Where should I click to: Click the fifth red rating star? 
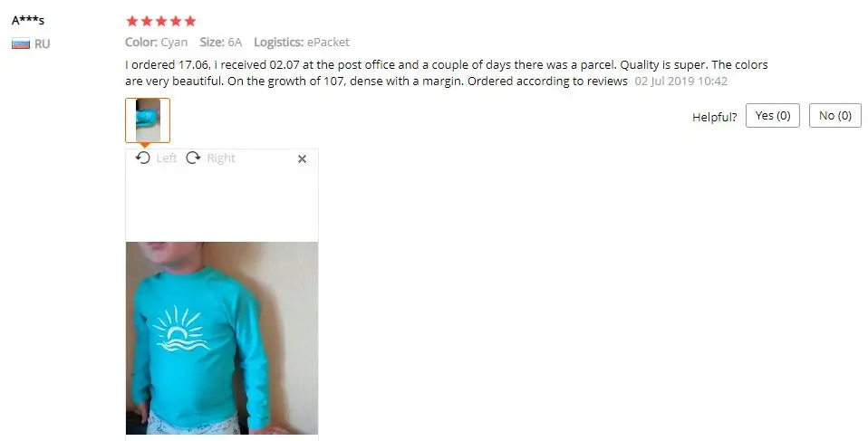pos(190,21)
